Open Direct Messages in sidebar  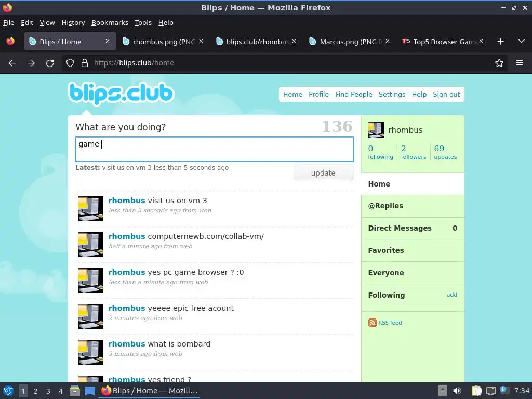[413, 229]
